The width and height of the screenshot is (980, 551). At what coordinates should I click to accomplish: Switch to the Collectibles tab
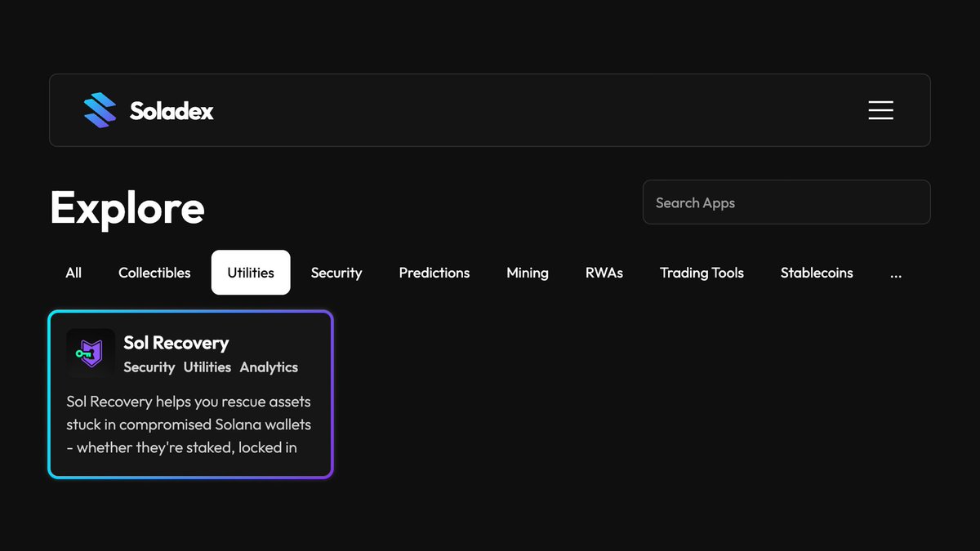point(154,273)
